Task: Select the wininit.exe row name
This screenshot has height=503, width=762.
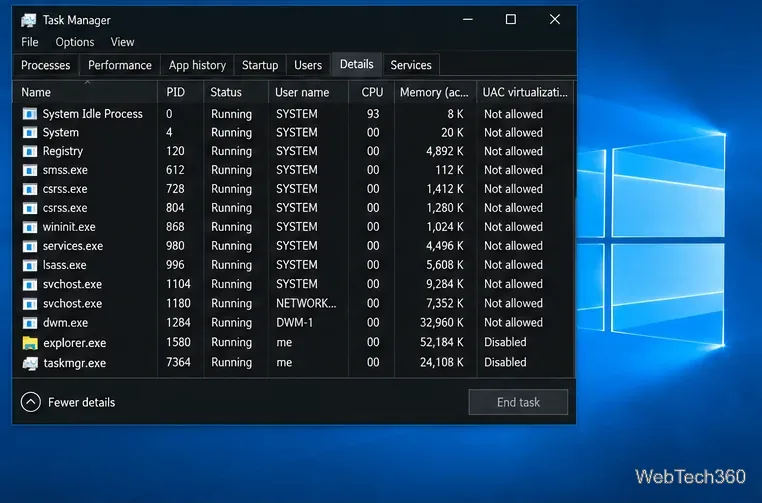Action: pos(69,227)
